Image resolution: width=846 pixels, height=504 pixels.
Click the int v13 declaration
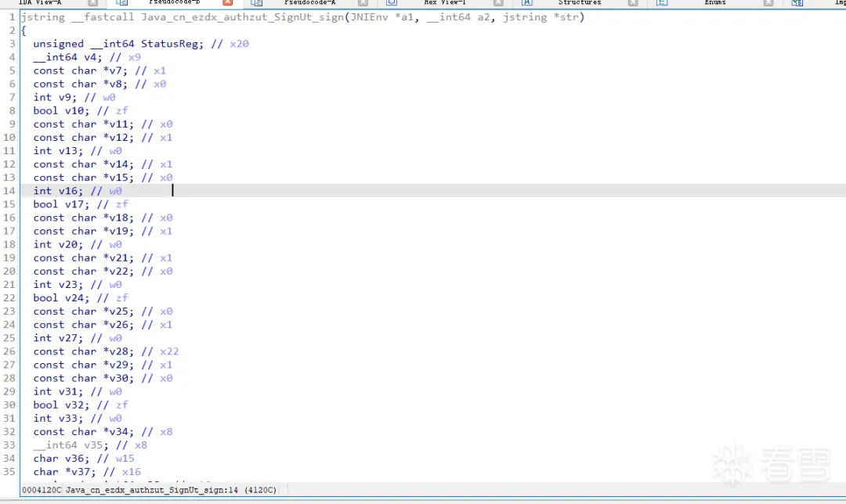(x=58, y=151)
